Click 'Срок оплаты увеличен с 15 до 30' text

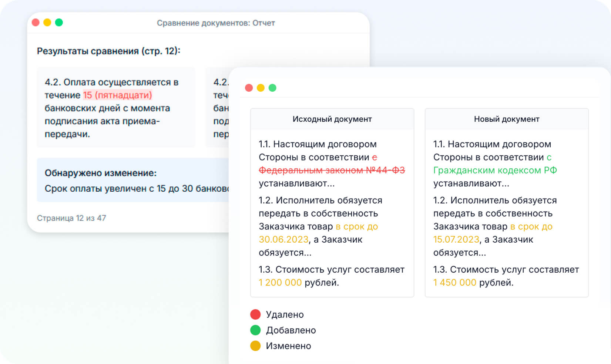[x=119, y=189]
